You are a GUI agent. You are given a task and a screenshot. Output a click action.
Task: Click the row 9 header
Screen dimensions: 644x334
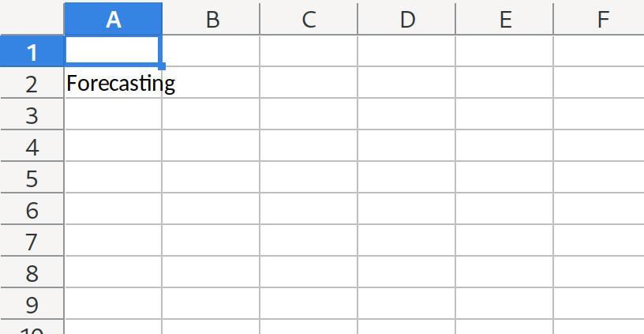32,304
